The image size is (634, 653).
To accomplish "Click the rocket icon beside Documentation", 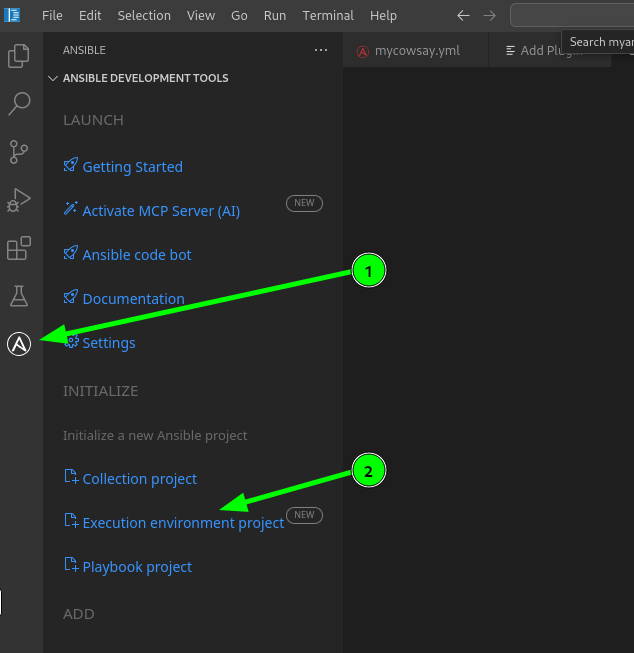I will click(70, 297).
